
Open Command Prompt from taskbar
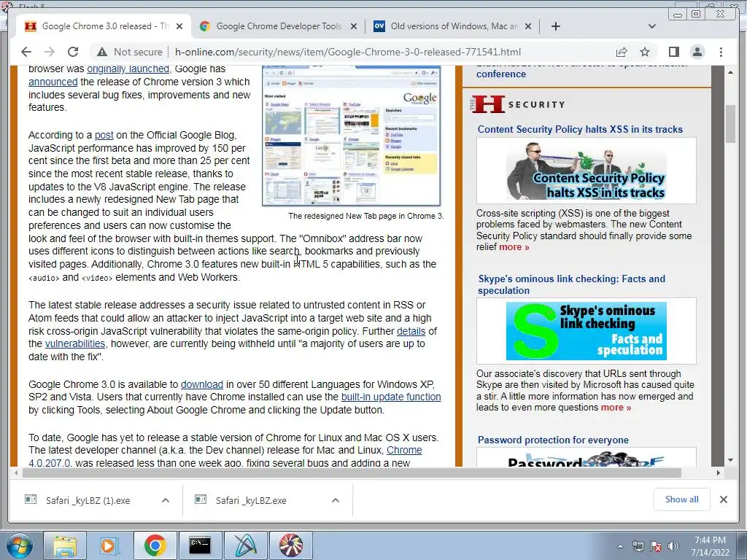tap(200, 545)
